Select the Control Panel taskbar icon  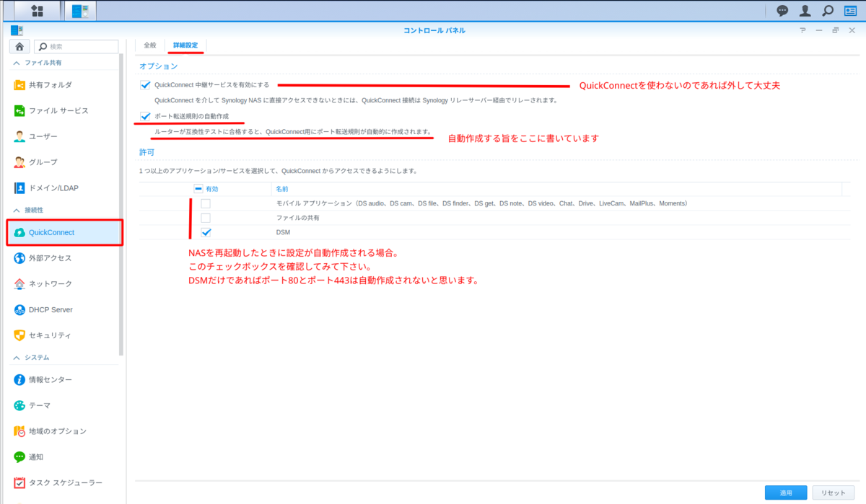[79, 11]
